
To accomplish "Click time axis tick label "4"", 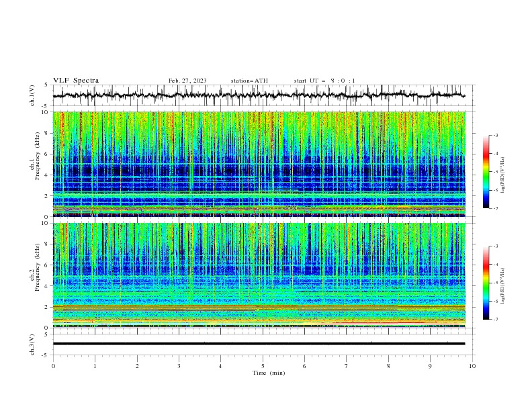I will [x=220, y=366].
